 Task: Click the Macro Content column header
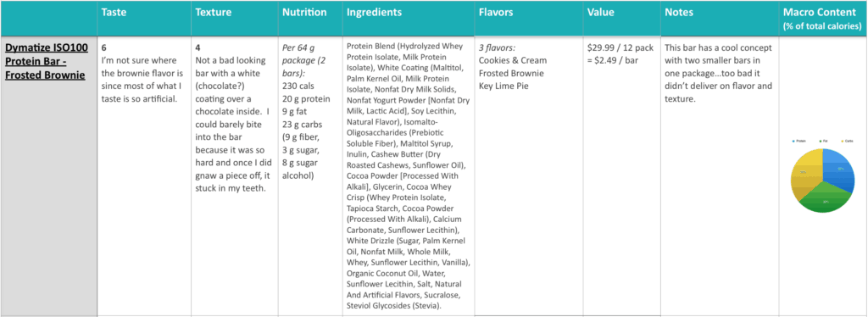tap(822, 19)
